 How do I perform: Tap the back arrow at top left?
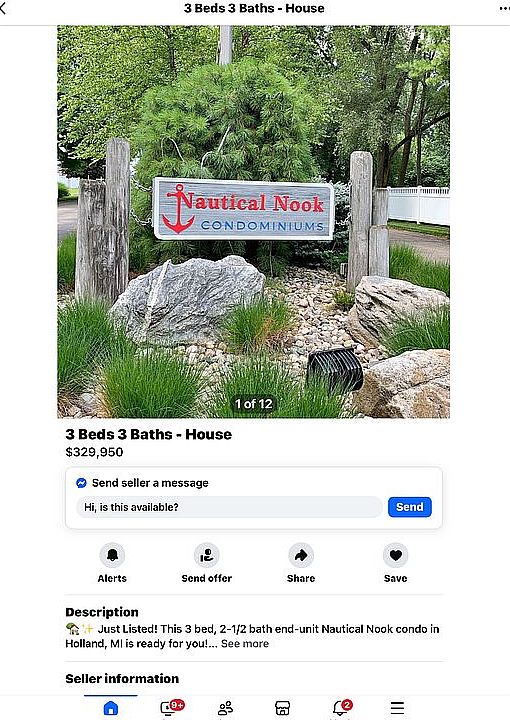click(4, 8)
